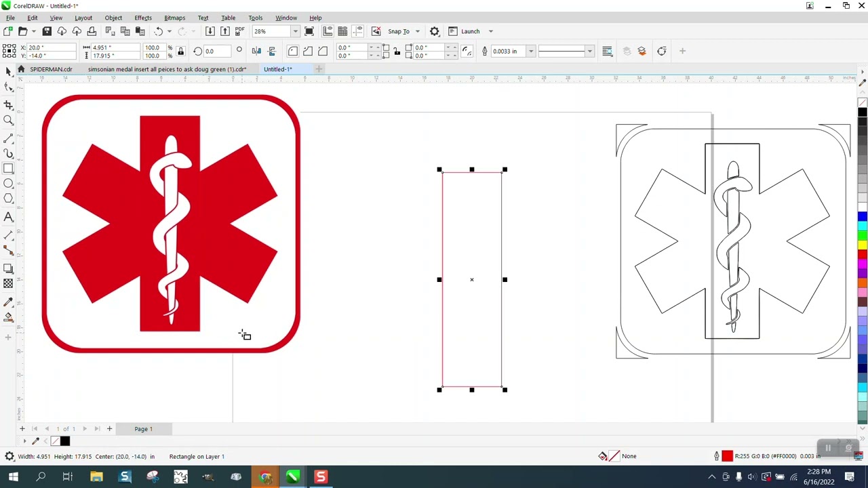The height and width of the screenshot is (488, 868).
Task: Click the Convert to Curves icon
Action: point(662,51)
